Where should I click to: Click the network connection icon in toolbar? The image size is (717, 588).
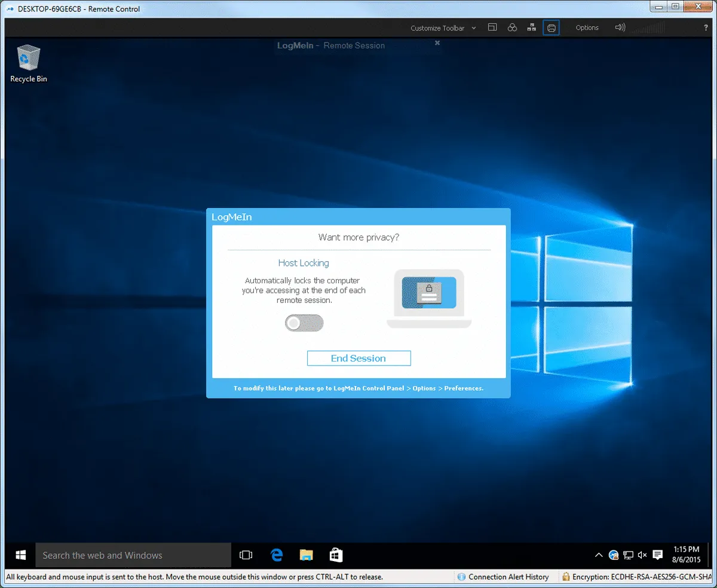coord(531,27)
